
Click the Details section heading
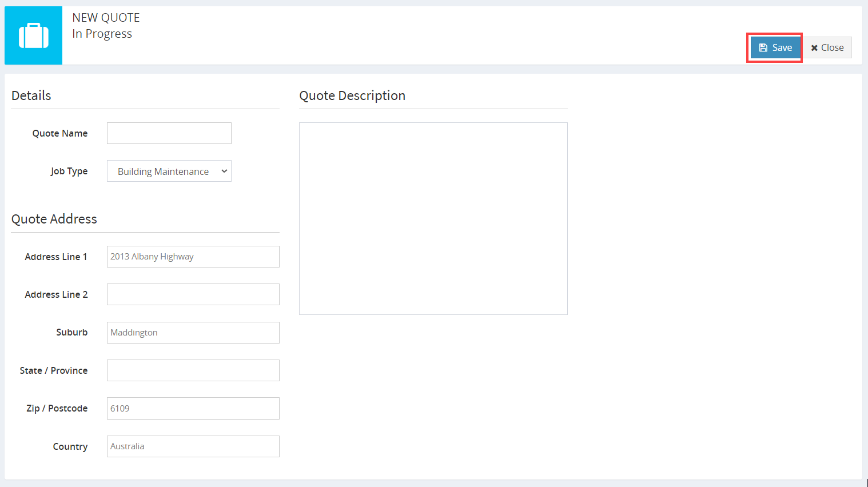[31, 95]
